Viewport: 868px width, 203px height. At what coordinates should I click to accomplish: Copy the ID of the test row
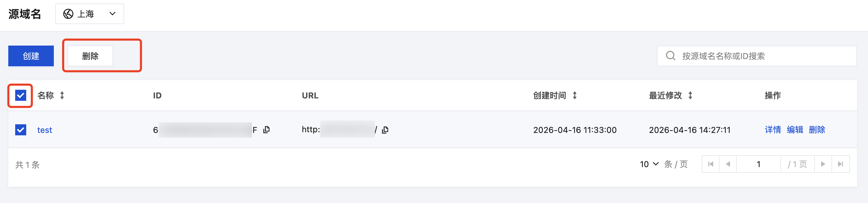[266, 130]
